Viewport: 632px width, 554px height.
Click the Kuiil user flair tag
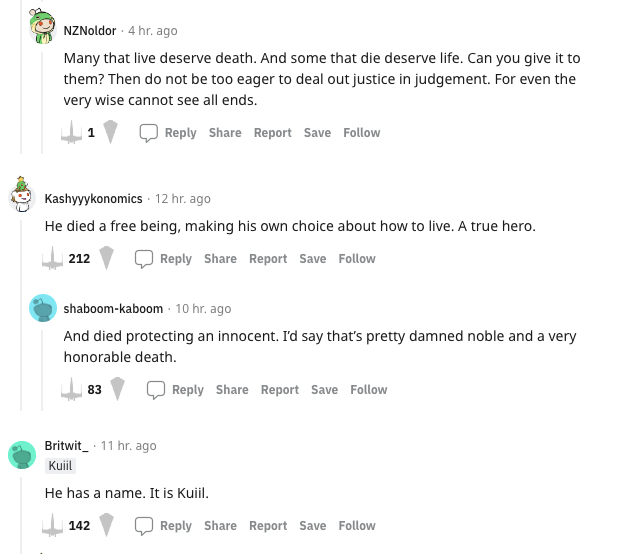pyautogui.click(x=61, y=465)
